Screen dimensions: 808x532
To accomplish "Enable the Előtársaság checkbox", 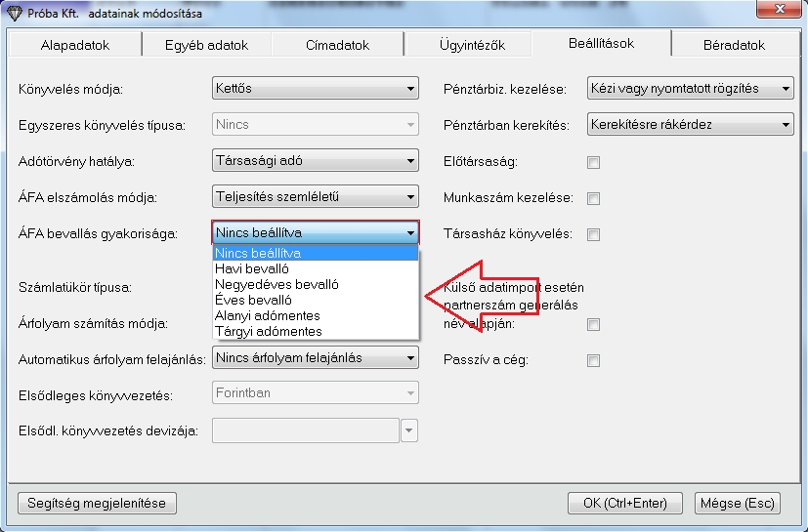I will click(x=593, y=162).
